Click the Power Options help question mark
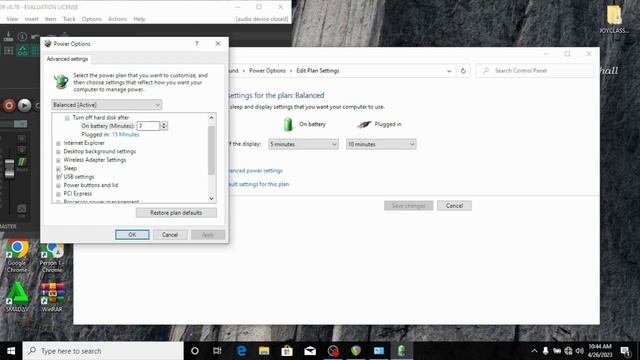 tap(196, 43)
